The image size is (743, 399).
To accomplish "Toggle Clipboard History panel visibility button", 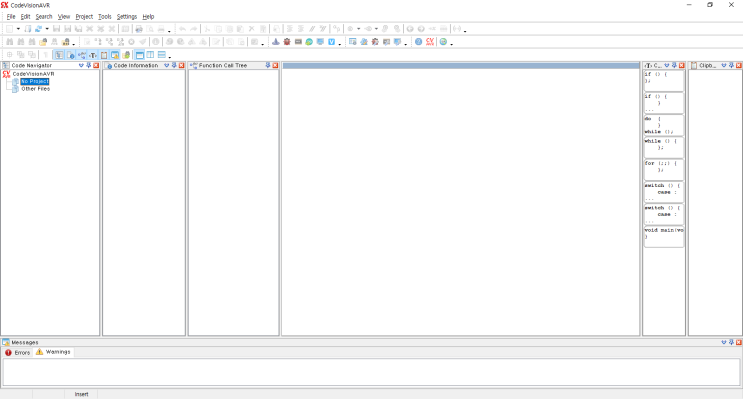I will [104, 55].
